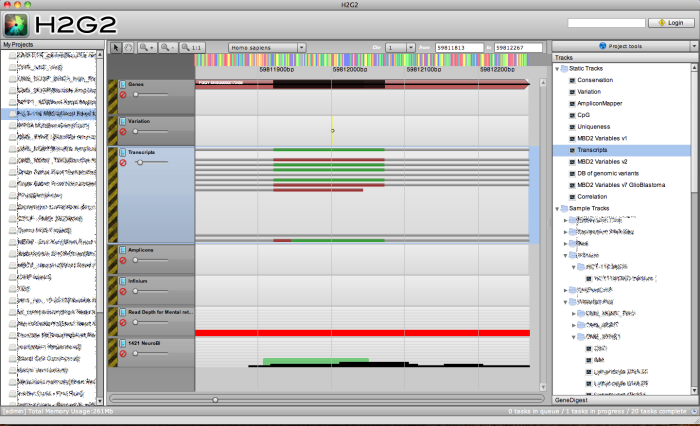Tick the first project checkbox in My Projects
Screen dimensions: 700x426
13,55
